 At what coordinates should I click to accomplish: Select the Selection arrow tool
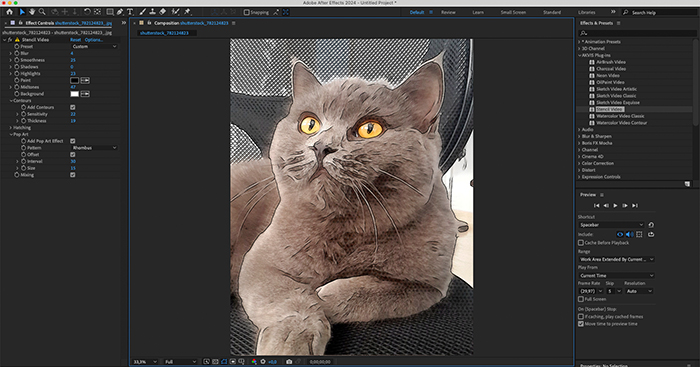tap(22, 12)
